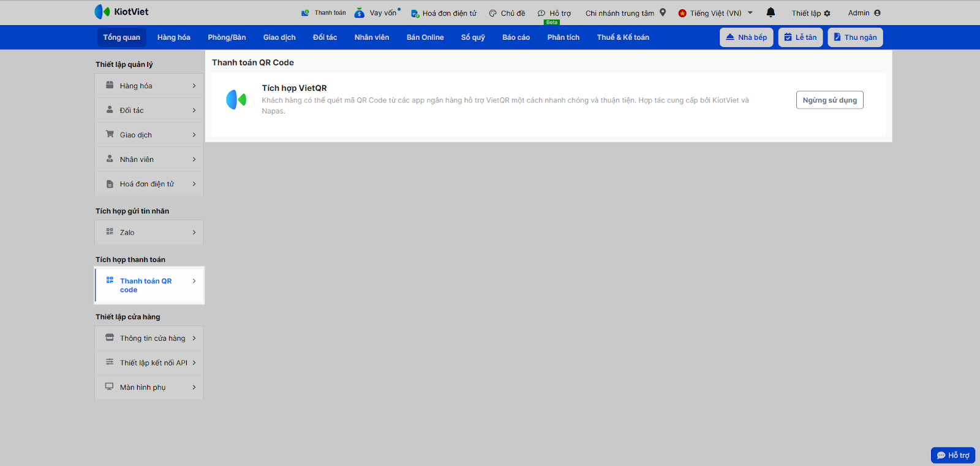Click the Đối tác person icon in sidebar
Viewport: 980px width, 466px height.
coord(110,110)
